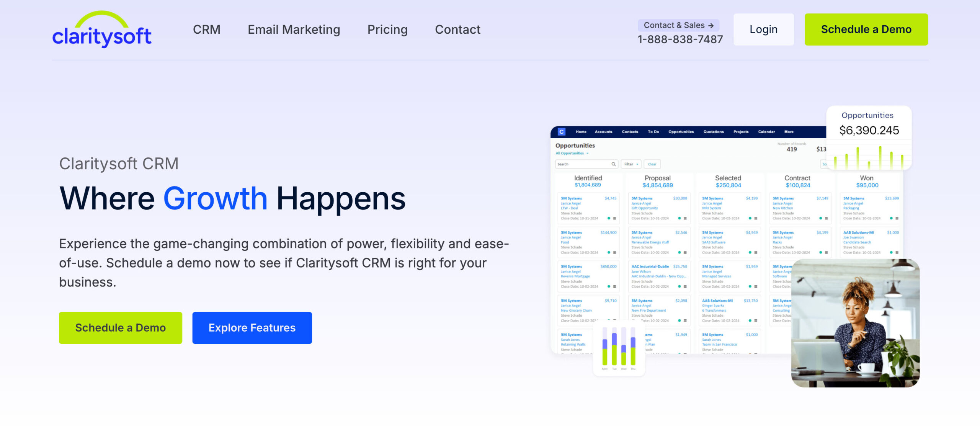Click header Schedule a Demo button
This screenshot has height=435, width=980.
click(866, 29)
